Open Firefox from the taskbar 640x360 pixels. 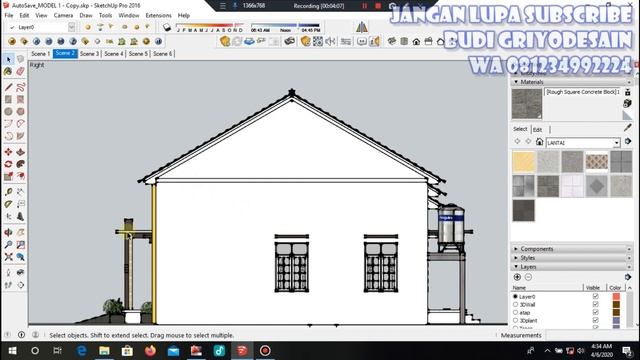(x=150, y=351)
